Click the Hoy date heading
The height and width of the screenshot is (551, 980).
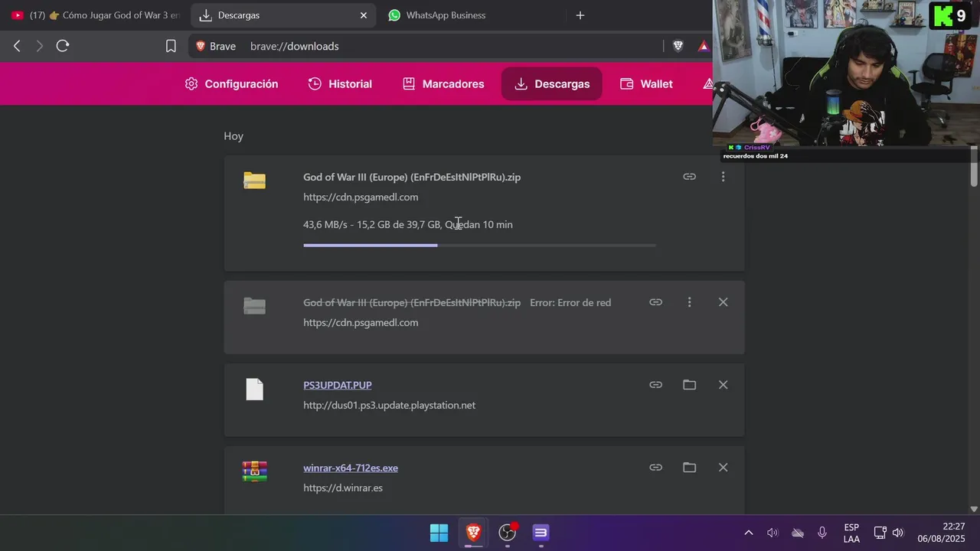pos(234,136)
